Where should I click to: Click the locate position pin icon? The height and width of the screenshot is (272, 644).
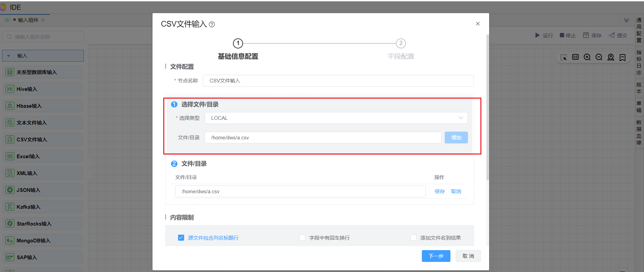[611, 57]
